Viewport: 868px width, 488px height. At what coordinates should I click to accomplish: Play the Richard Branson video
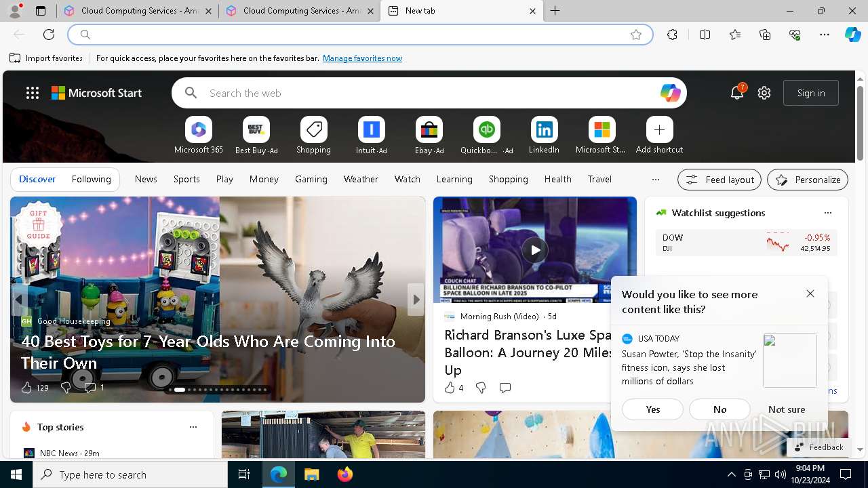535,250
